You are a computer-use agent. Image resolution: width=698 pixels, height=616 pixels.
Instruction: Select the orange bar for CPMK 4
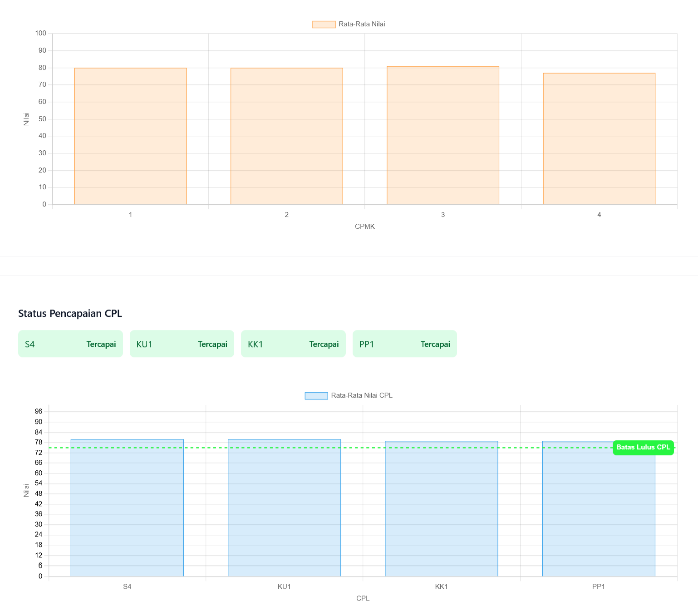coord(599,138)
